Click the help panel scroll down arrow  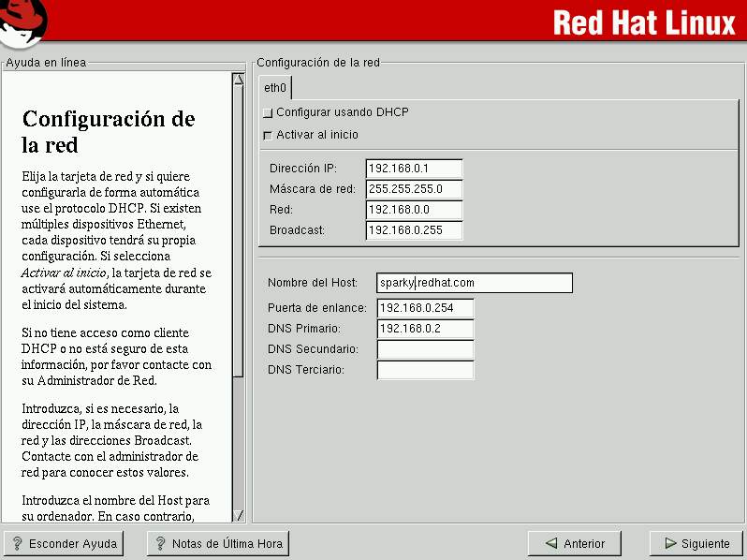(x=239, y=515)
